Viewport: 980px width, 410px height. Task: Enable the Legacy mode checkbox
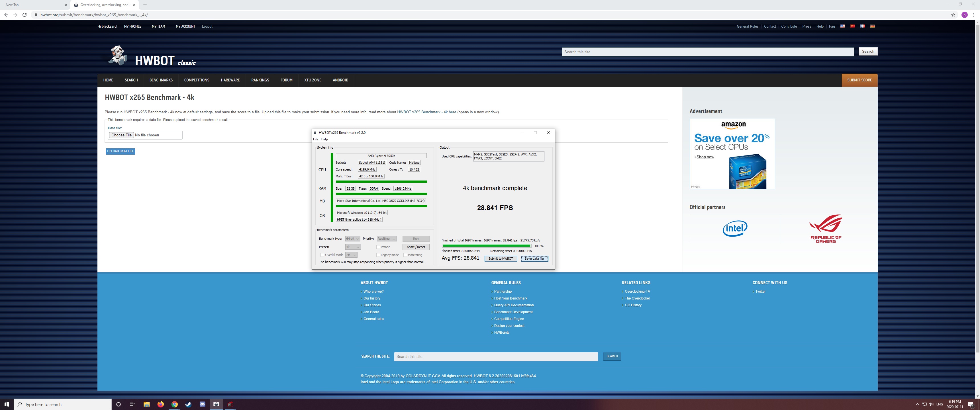(x=378, y=255)
